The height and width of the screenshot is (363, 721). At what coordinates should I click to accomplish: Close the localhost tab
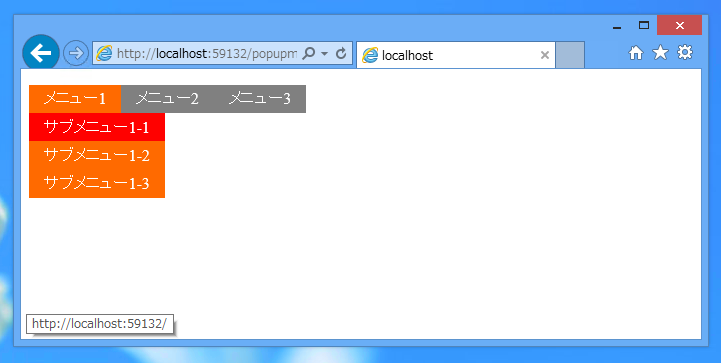[x=545, y=55]
